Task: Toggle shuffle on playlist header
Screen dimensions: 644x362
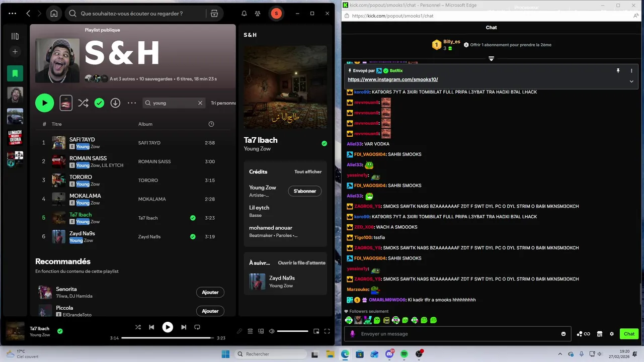Action: 83,103
